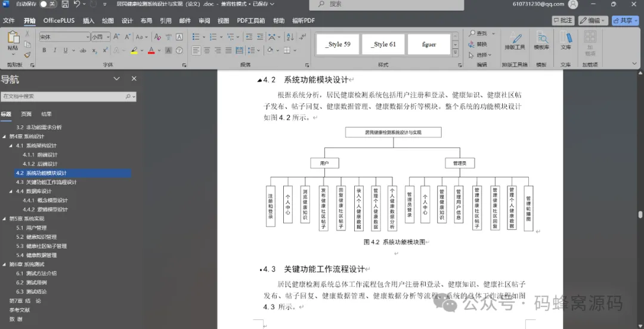Open the 编辑 editing mode dropdown
Viewport: 644px width, 329px height.
point(593,20)
